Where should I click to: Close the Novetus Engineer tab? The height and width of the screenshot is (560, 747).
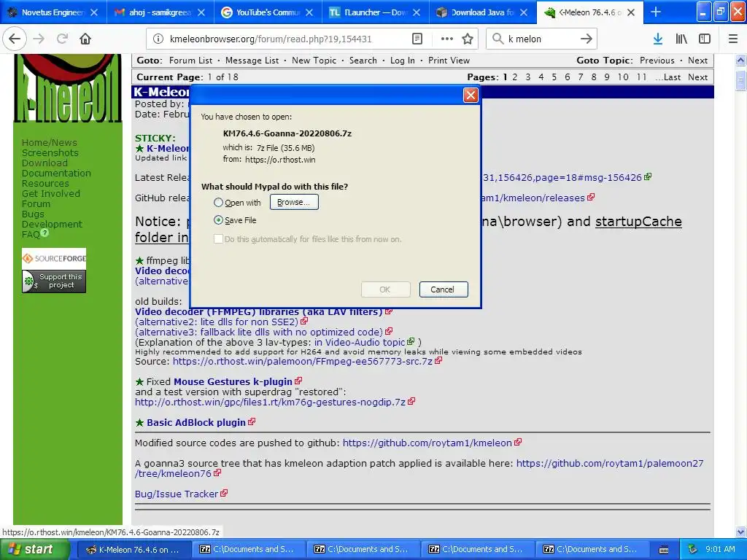(x=94, y=12)
